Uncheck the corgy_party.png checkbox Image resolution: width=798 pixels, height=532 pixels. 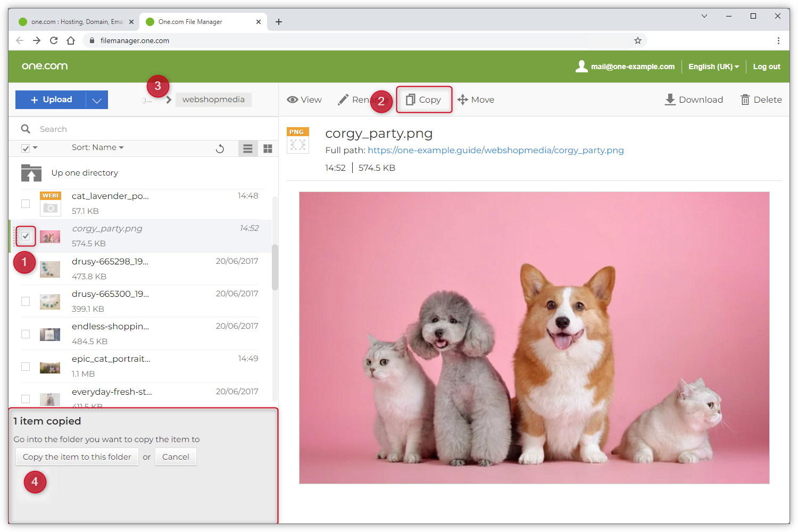26,236
